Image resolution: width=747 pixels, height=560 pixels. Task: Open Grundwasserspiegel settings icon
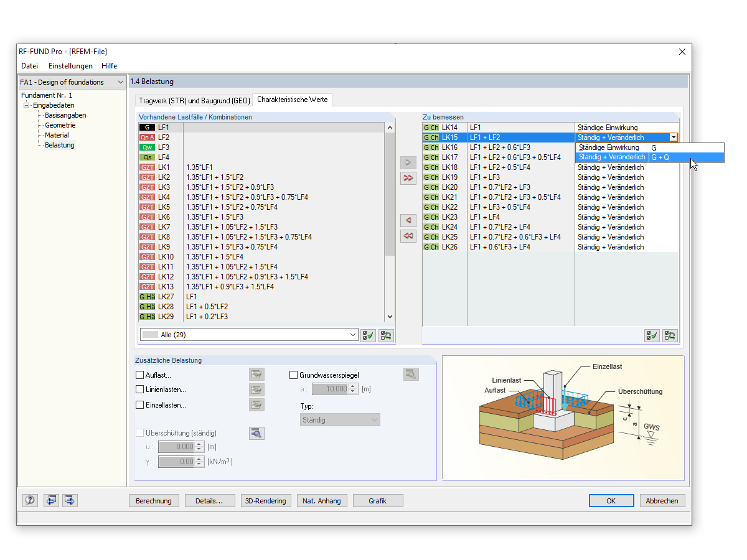pos(411,374)
